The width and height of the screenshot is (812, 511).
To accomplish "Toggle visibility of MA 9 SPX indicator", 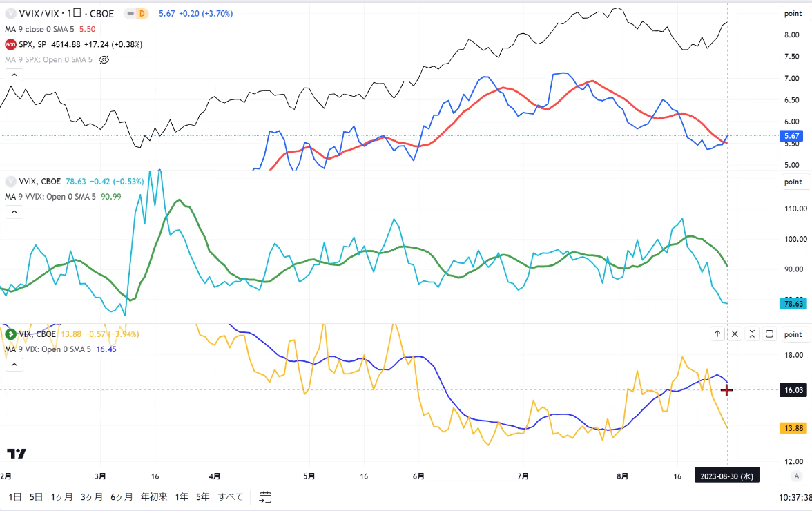I will pos(104,59).
